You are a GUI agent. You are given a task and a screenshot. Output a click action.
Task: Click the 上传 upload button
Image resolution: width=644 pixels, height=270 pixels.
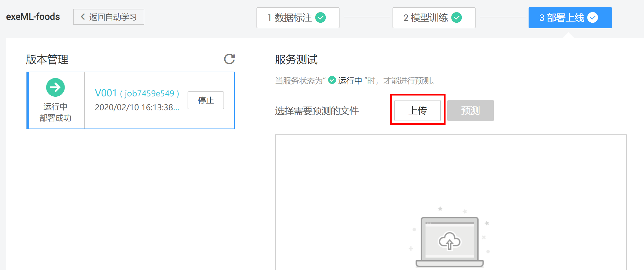(x=418, y=111)
